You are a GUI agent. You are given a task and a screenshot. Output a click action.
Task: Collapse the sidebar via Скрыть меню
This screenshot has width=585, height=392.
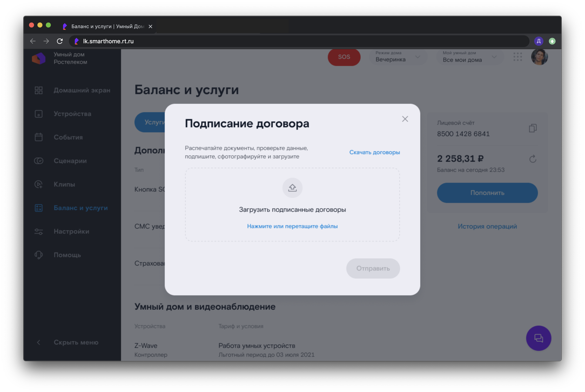coord(76,342)
